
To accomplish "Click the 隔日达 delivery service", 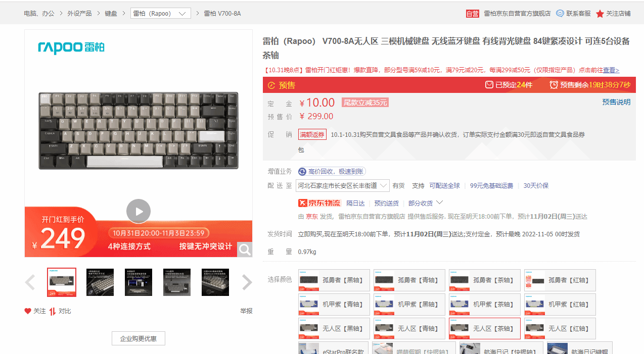I will coord(355,203).
